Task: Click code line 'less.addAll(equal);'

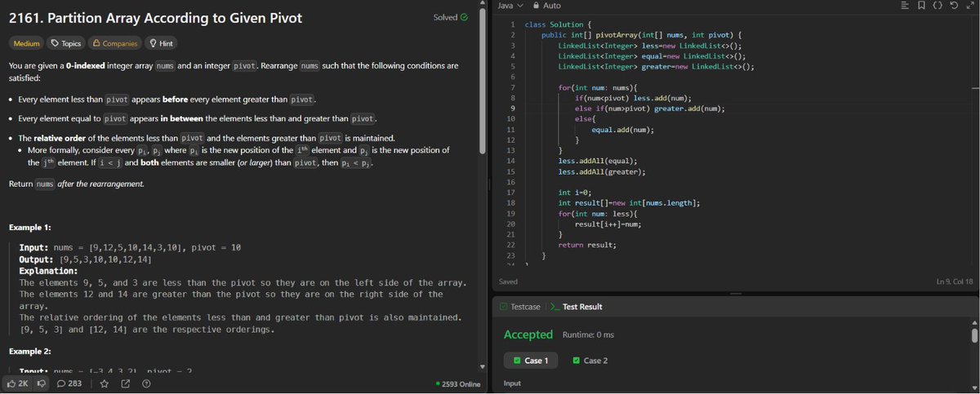Action: 597,162
